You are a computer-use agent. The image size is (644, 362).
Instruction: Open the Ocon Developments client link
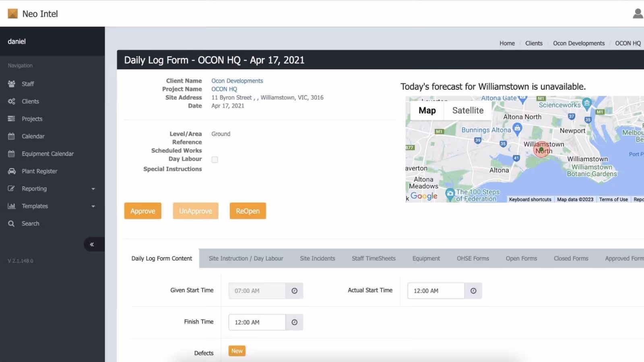click(237, 80)
